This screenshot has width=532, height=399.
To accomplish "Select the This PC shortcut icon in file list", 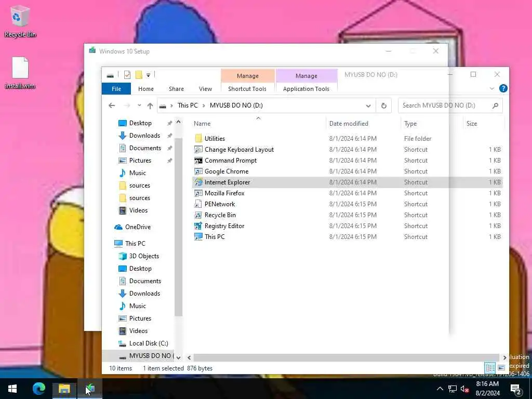I will tap(198, 236).
